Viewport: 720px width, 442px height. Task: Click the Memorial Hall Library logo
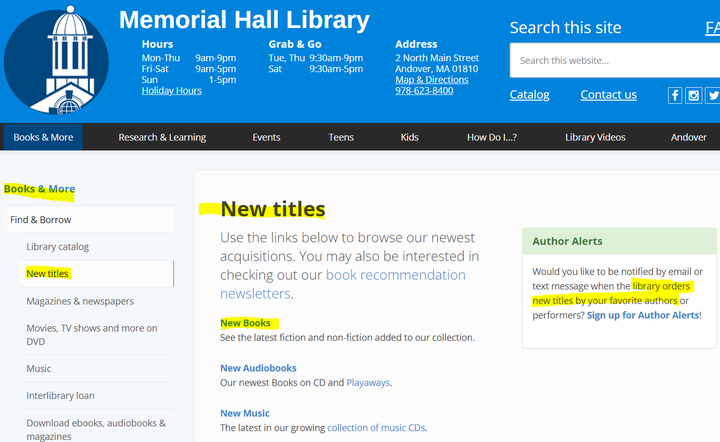(x=56, y=60)
